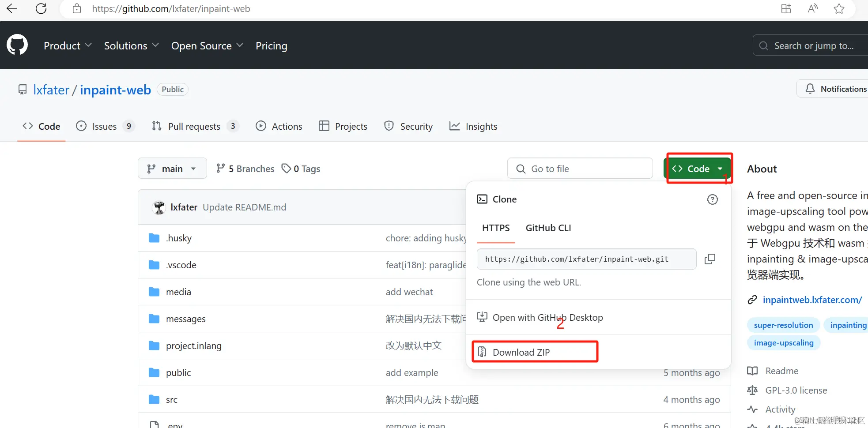
Task: Open the GPL-3.0 license link
Action: [x=796, y=390]
